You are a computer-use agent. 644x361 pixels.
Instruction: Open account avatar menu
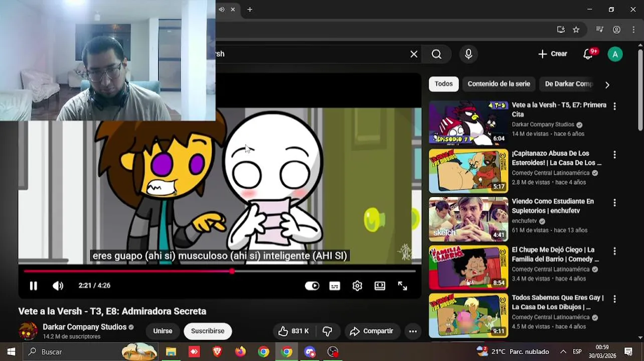pyautogui.click(x=615, y=54)
